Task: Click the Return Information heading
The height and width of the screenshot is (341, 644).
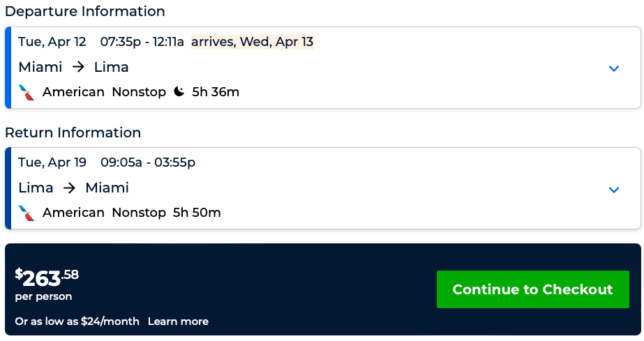Action: click(x=73, y=132)
